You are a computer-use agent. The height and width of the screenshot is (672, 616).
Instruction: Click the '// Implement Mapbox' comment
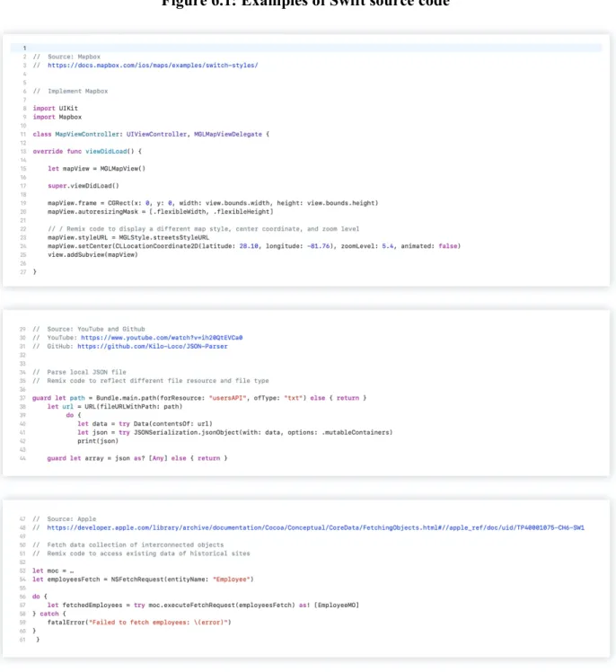point(70,91)
